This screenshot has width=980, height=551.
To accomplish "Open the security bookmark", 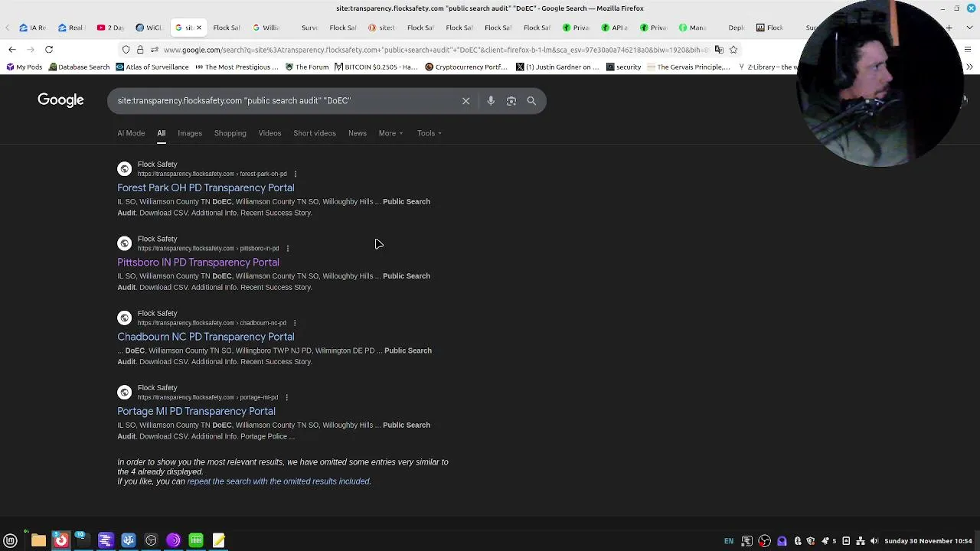I will (623, 67).
